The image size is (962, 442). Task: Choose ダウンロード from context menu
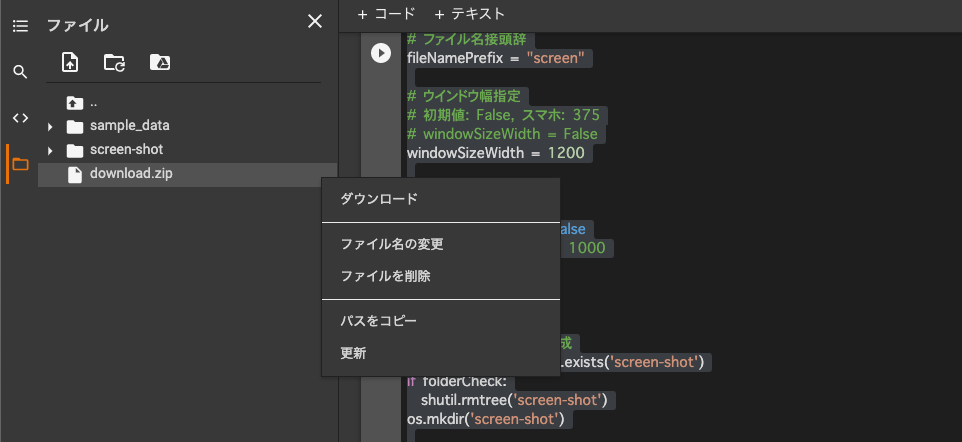(441, 199)
